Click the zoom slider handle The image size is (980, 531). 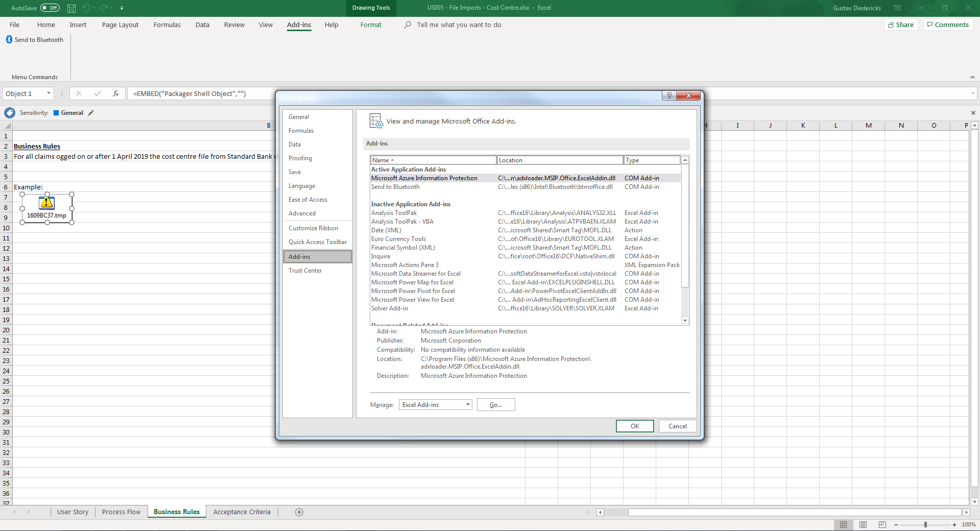(x=925, y=524)
